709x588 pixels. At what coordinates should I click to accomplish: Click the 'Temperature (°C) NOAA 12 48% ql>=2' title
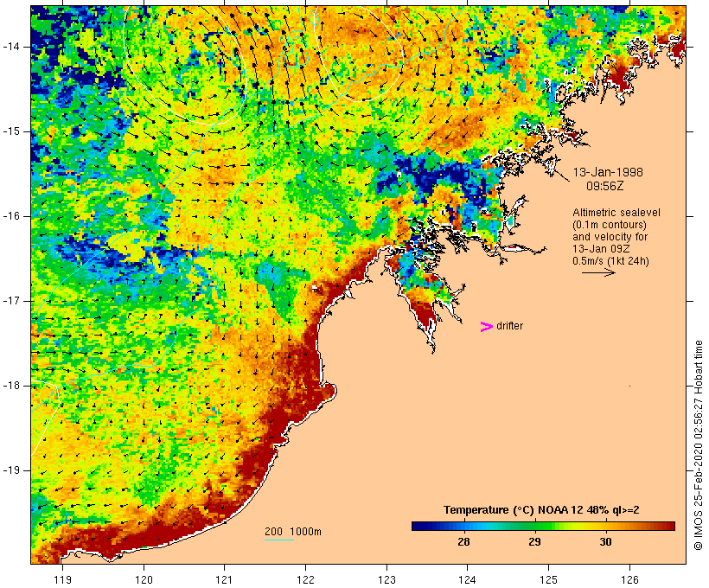pos(541,510)
